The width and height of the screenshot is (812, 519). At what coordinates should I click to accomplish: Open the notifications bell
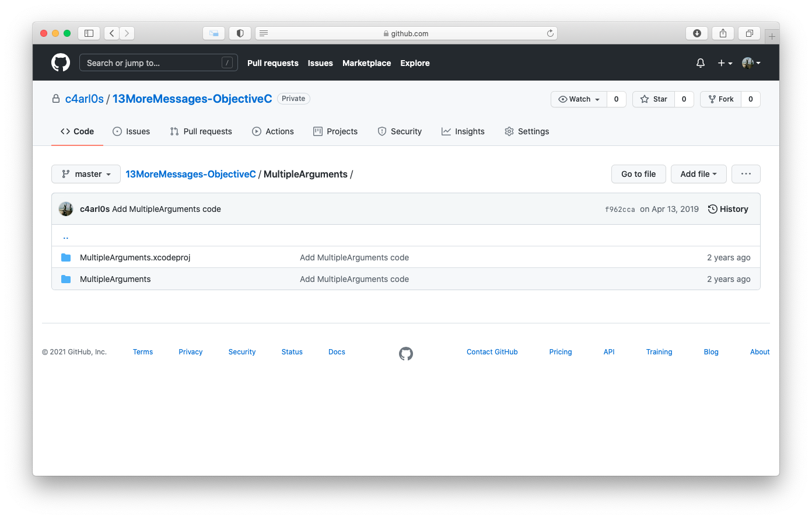click(x=701, y=63)
